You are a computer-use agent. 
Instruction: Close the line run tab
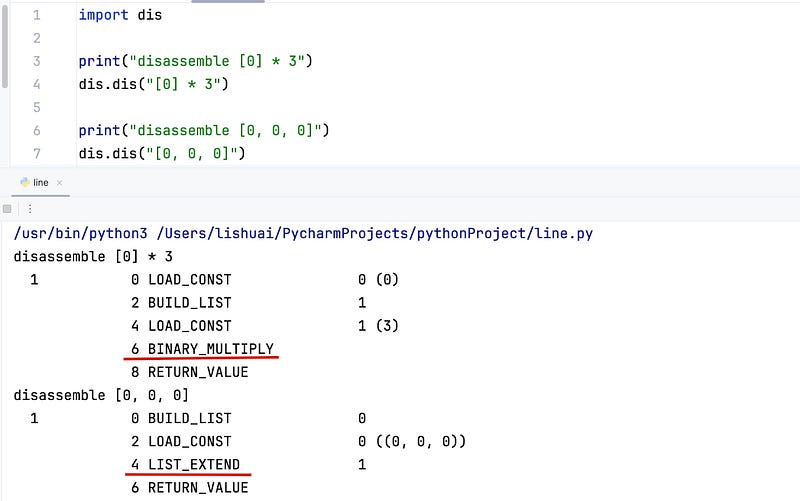(x=59, y=183)
